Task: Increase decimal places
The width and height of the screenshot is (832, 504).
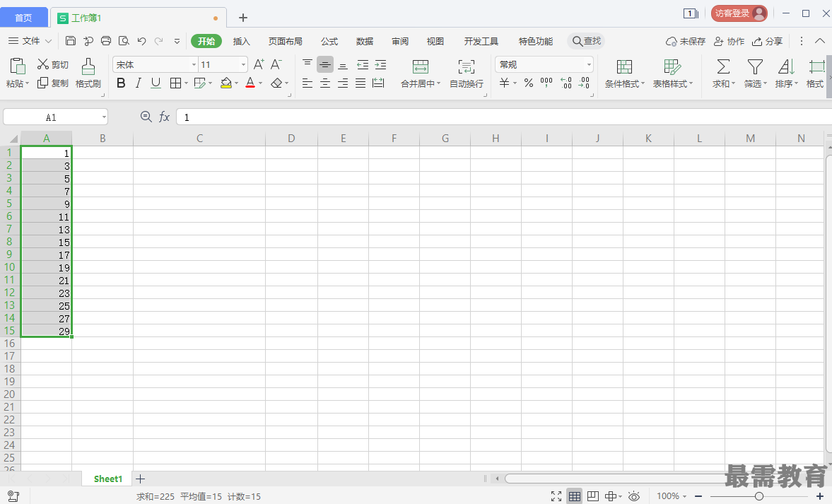Action: (x=566, y=83)
